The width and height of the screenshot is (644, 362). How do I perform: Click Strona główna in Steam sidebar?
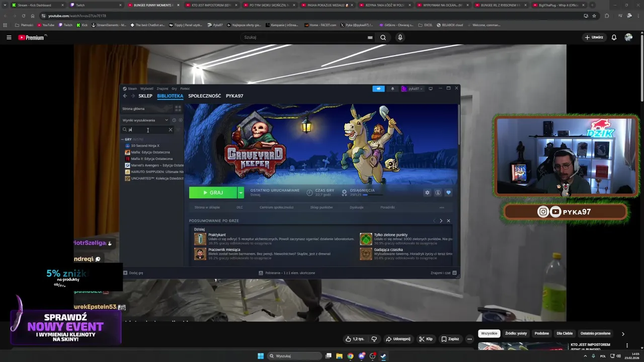[133, 109]
